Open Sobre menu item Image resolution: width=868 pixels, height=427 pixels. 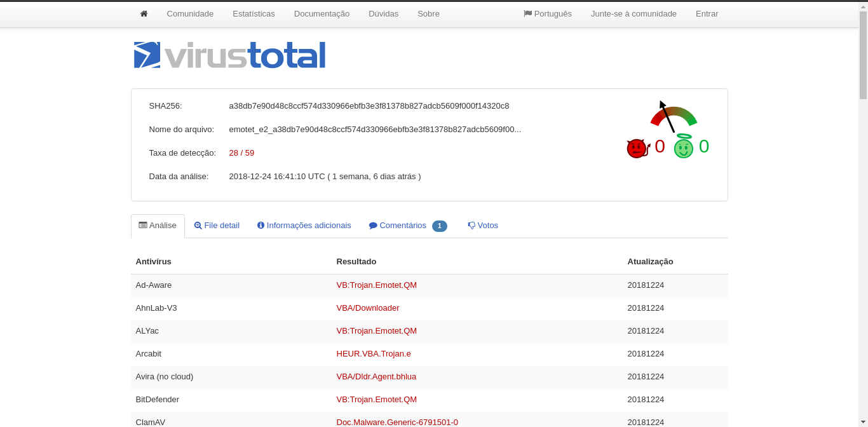click(x=428, y=13)
